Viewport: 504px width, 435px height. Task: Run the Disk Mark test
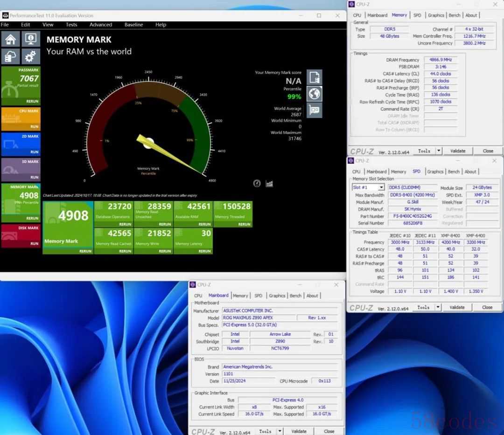(34, 243)
